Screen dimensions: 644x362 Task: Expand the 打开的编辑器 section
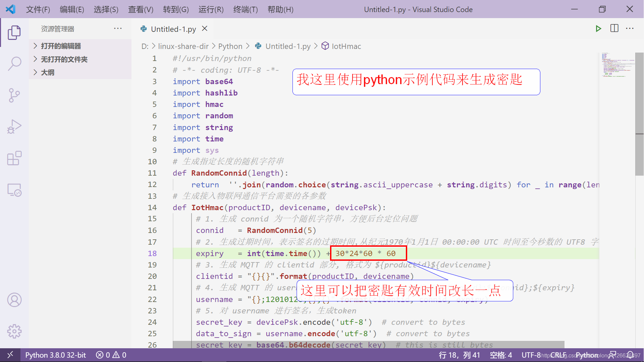tap(61, 46)
